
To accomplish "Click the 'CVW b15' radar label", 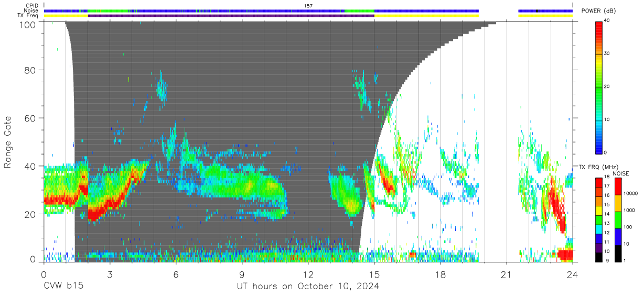I will click(x=63, y=287).
